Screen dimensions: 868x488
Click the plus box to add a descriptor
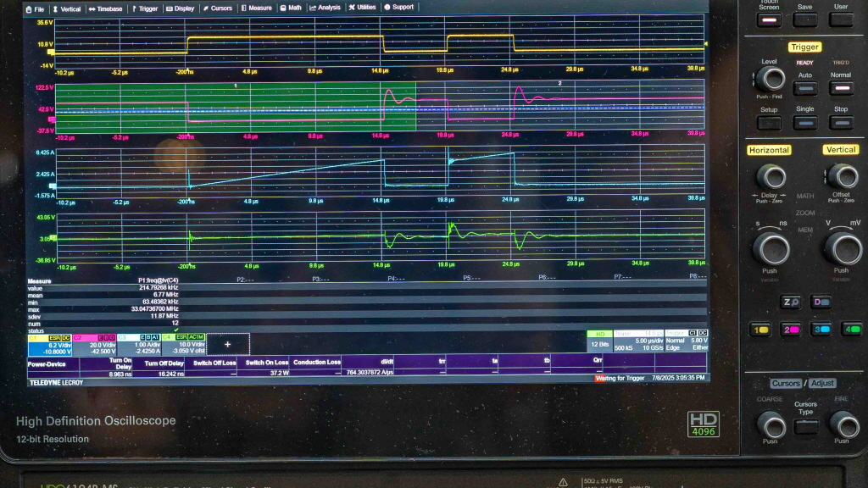[226, 344]
